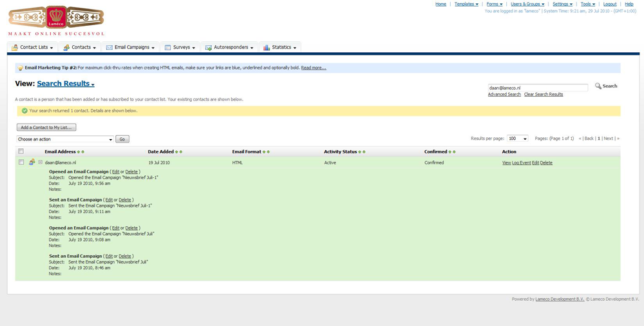Open the Advanced Search link
Screen dimensions: 644x326
[x=504, y=94]
